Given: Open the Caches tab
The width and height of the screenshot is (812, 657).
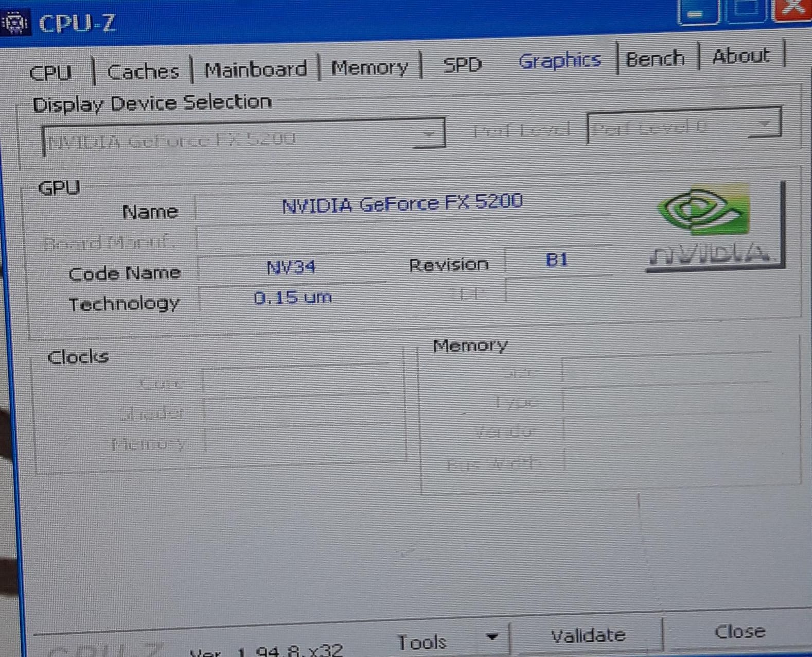Looking at the screenshot, I should 143,71.
